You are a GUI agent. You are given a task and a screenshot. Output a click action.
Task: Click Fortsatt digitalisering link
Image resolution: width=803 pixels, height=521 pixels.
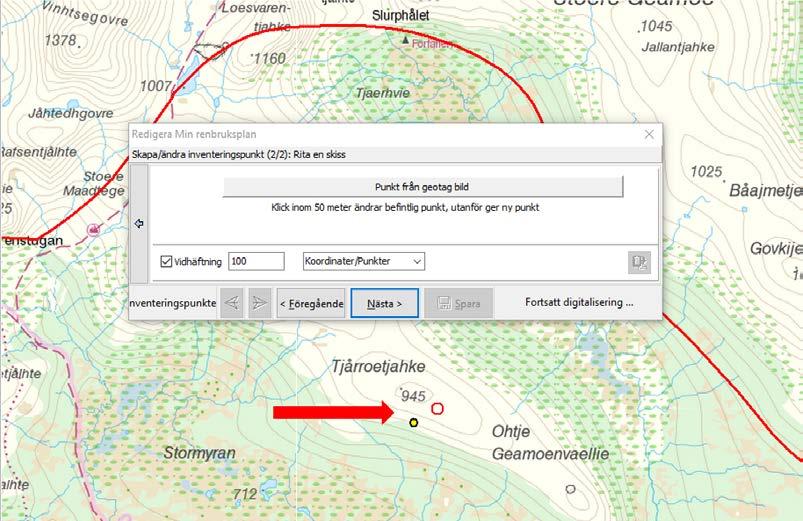coord(579,302)
